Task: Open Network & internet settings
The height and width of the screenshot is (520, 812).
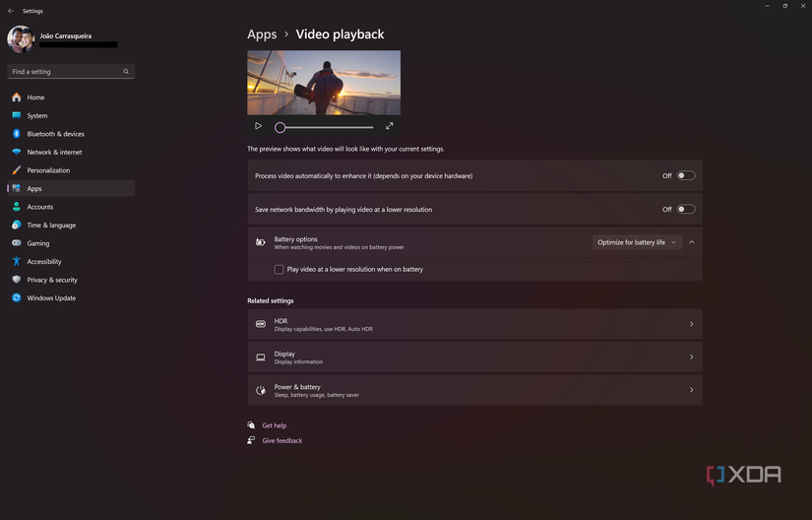Action: (54, 152)
